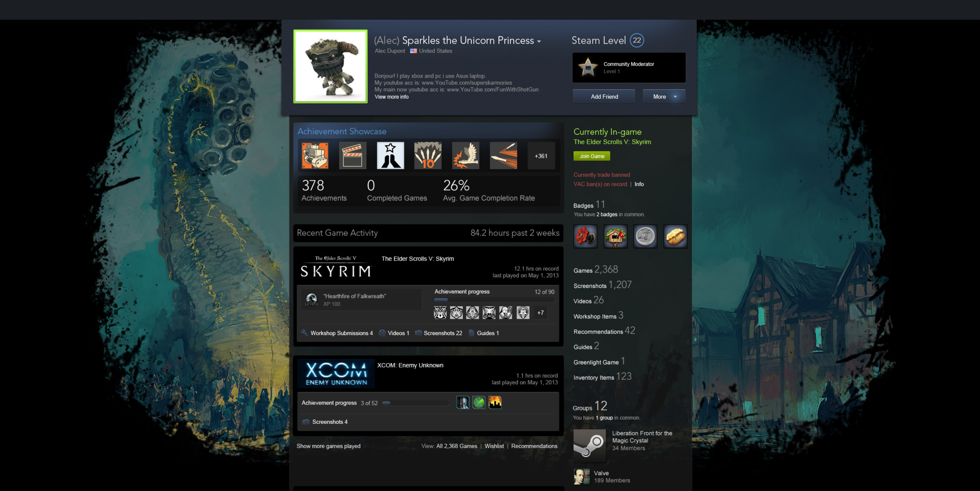980x491 pixels.
Task: Open Inventory Items 123 link
Action: (x=603, y=377)
